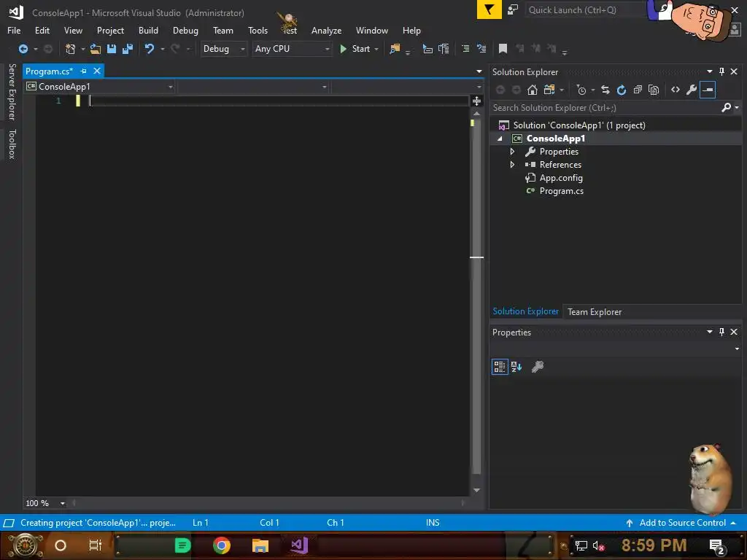
Task: Pin the Program.cs tab
Action: point(83,71)
